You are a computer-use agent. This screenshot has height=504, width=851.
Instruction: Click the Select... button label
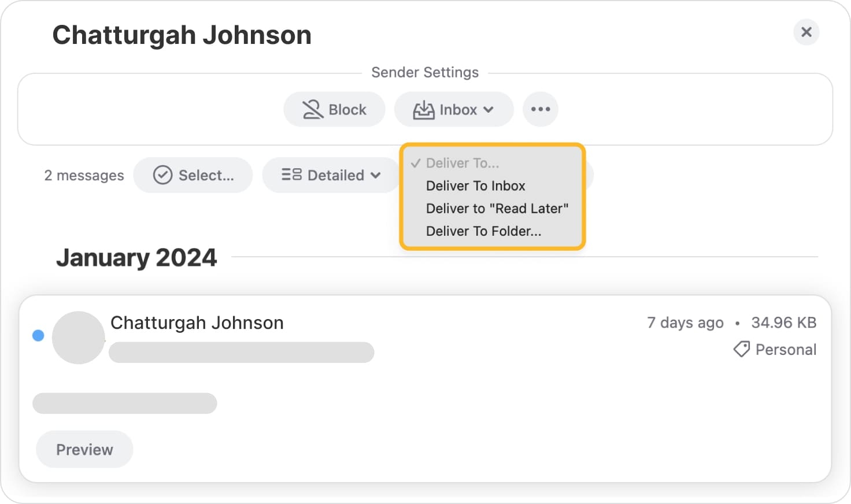pyautogui.click(x=206, y=175)
